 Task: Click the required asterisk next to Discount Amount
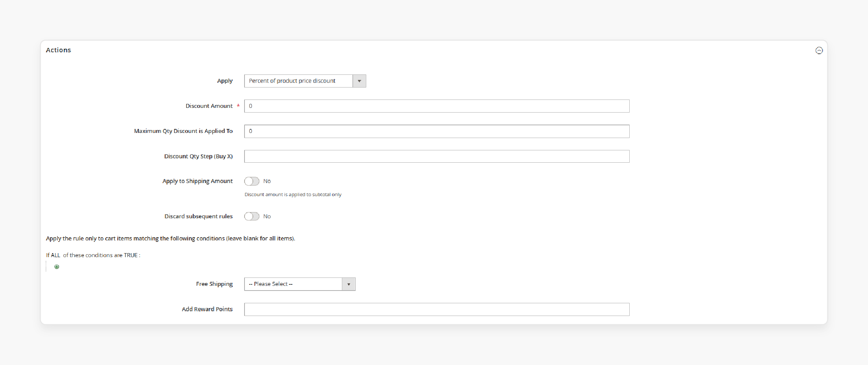point(238,106)
